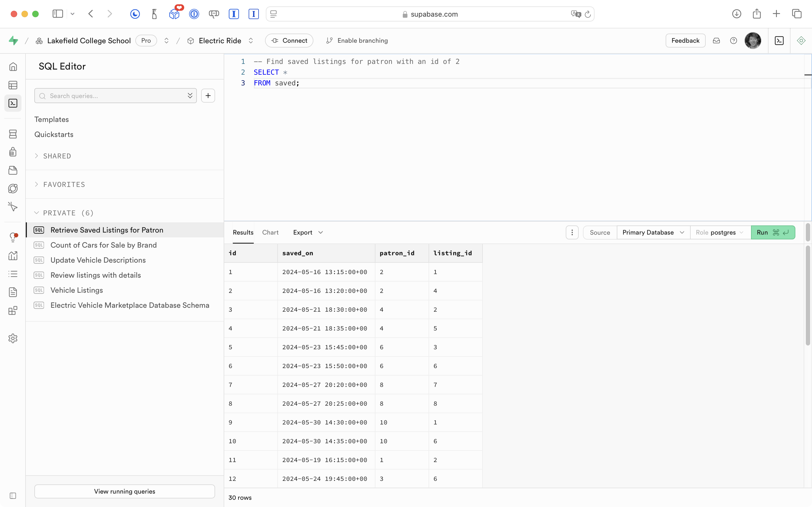Toggle the bottom-left sidebar collapse control
The image size is (812, 507).
coord(13,496)
